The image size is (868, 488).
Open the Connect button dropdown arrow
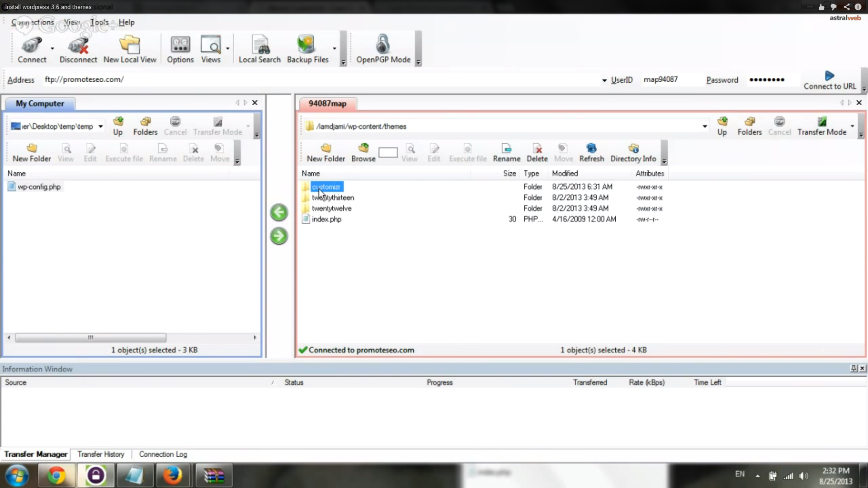pos(52,48)
